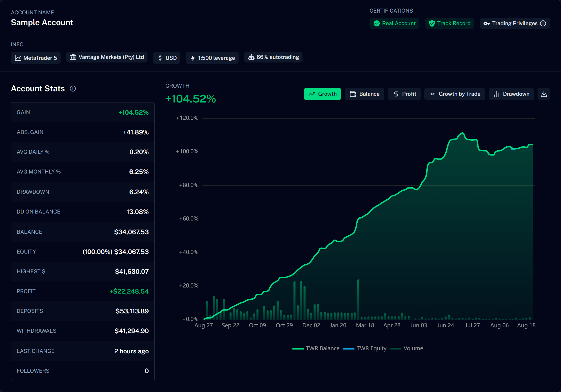Viewport: 561px width, 392px height.
Task: Click the key icon in Trading Privileges
Action: 487,23
